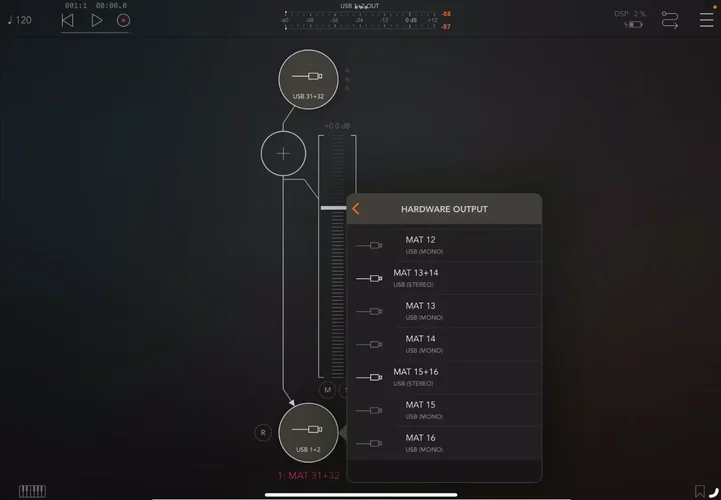The width and height of the screenshot is (721, 500).
Task: Click the plug icon beside MAT 16
Action: tap(369, 443)
